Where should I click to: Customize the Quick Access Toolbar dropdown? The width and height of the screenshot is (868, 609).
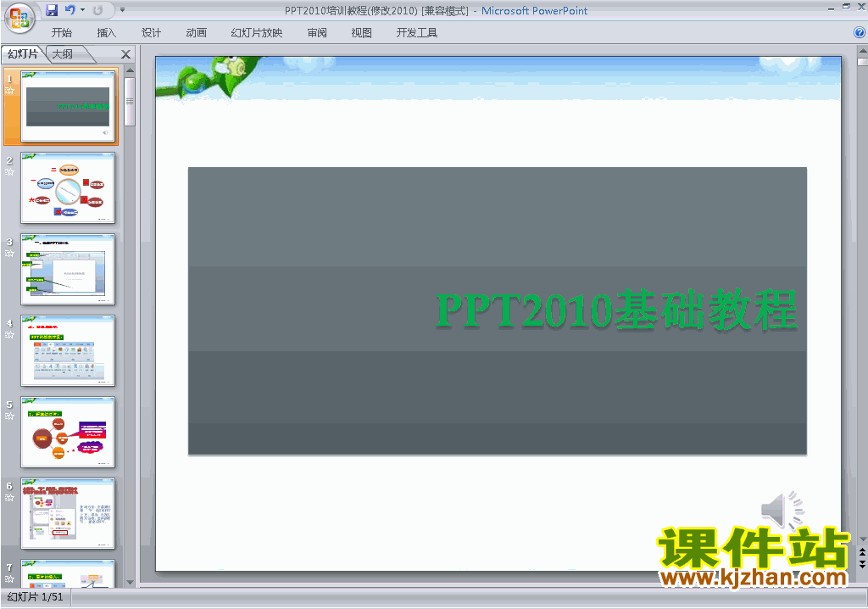tap(122, 10)
